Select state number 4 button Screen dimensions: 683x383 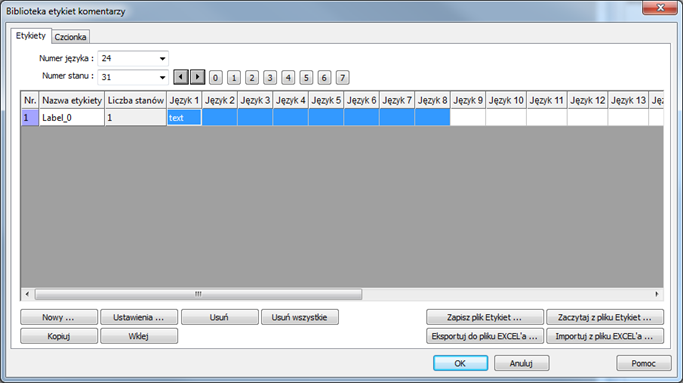click(288, 78)
